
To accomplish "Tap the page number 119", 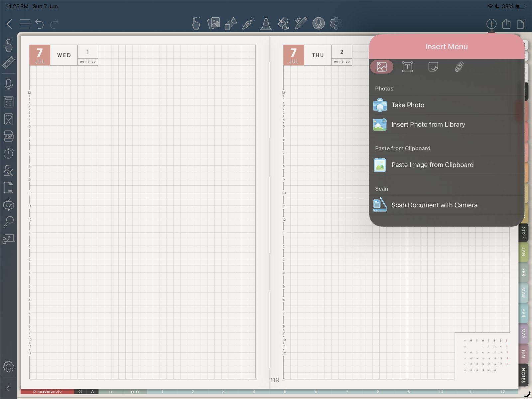I will (x=275, y=380).
